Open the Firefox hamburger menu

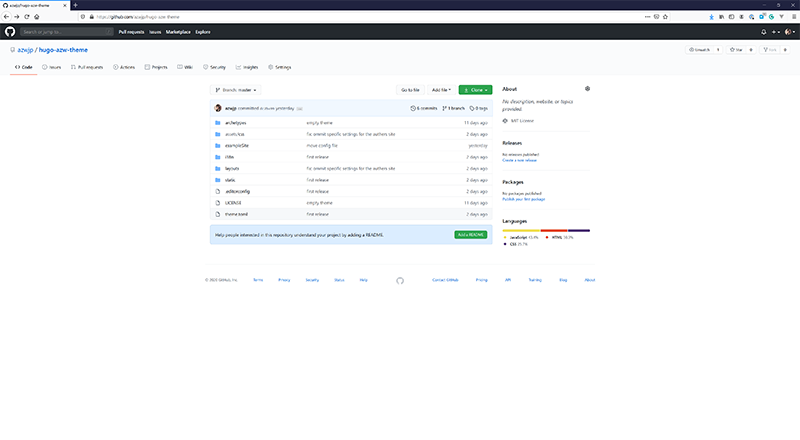click(x=794, y=17)
